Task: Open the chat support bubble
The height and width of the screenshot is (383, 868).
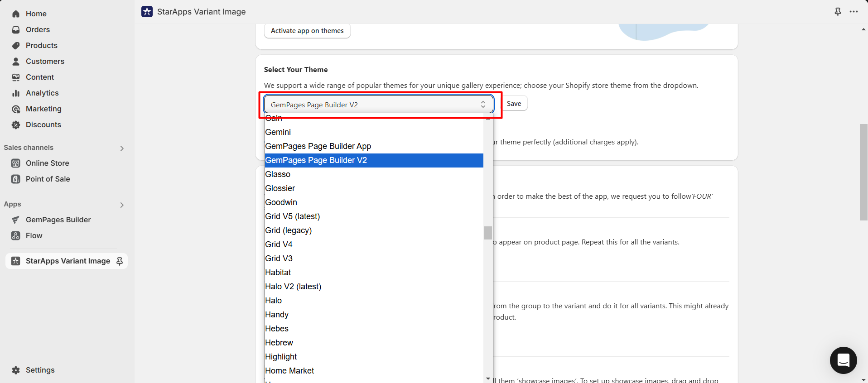Action: tap(843, 360)
